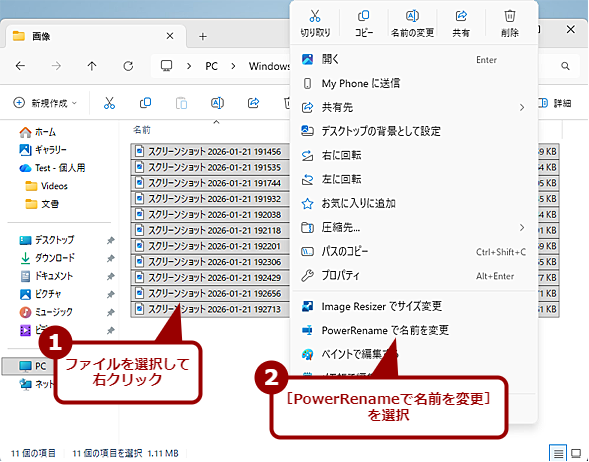
Task: Click Rename icon in context menu
Action: click(x=412, y=17)
